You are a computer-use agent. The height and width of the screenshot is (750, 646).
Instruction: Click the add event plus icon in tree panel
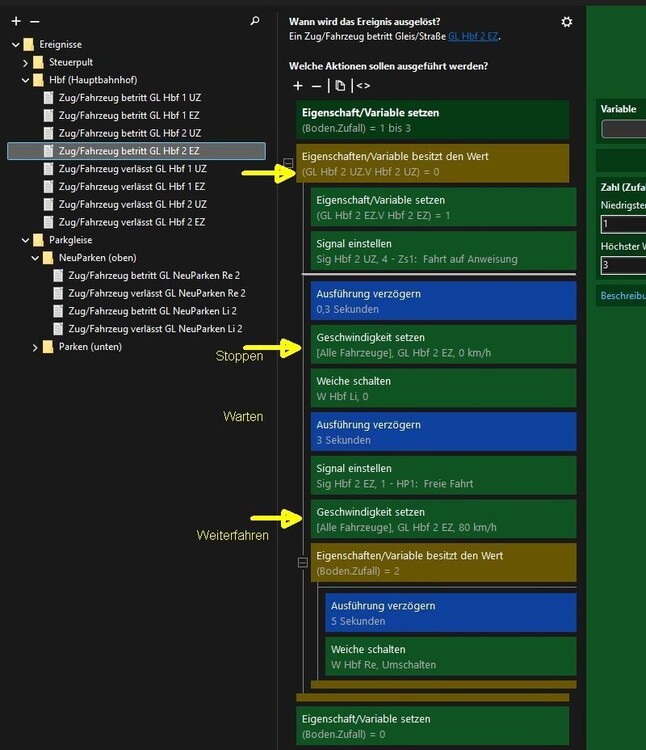pyautogui.click(x=16, y=21)
